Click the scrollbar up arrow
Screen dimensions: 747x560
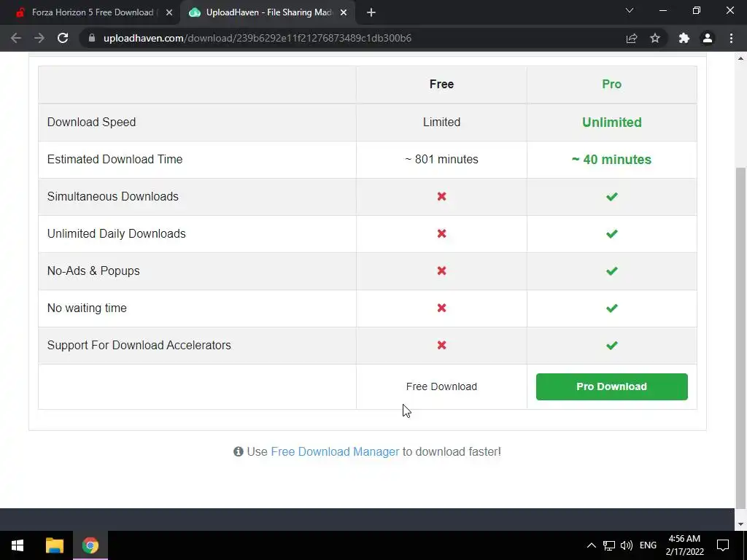tap(741, 58)
